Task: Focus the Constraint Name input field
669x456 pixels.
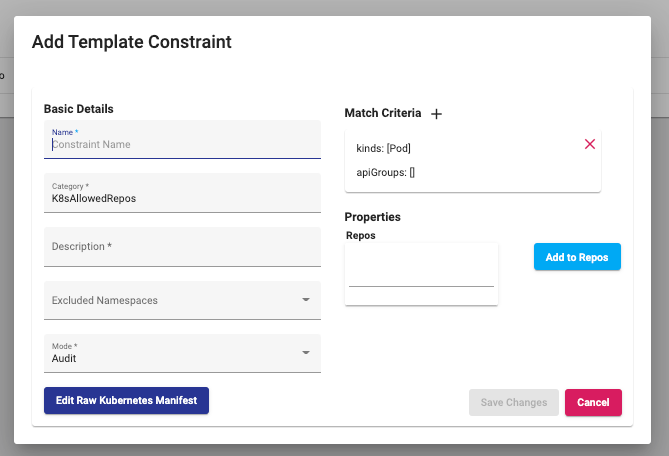Action: (x=182, y=145)
